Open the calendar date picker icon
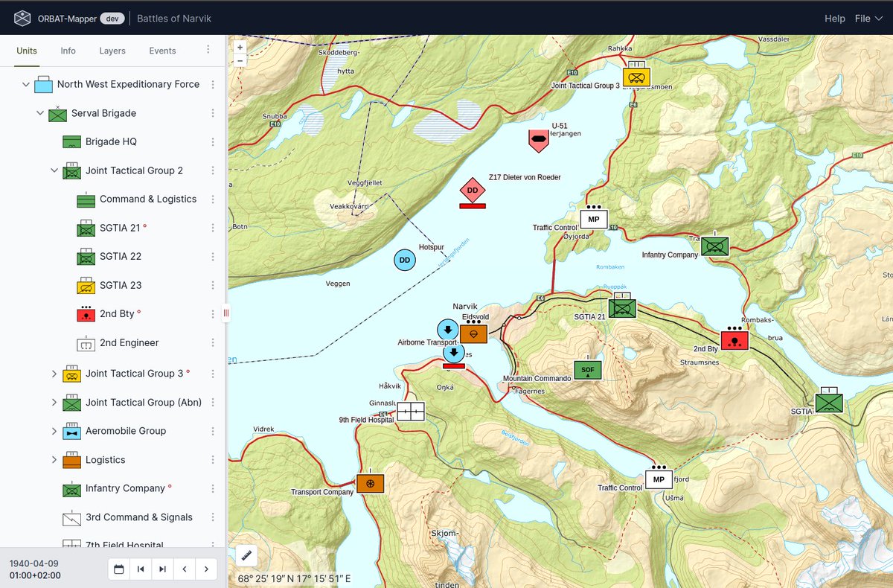 [x=119, y=569]
